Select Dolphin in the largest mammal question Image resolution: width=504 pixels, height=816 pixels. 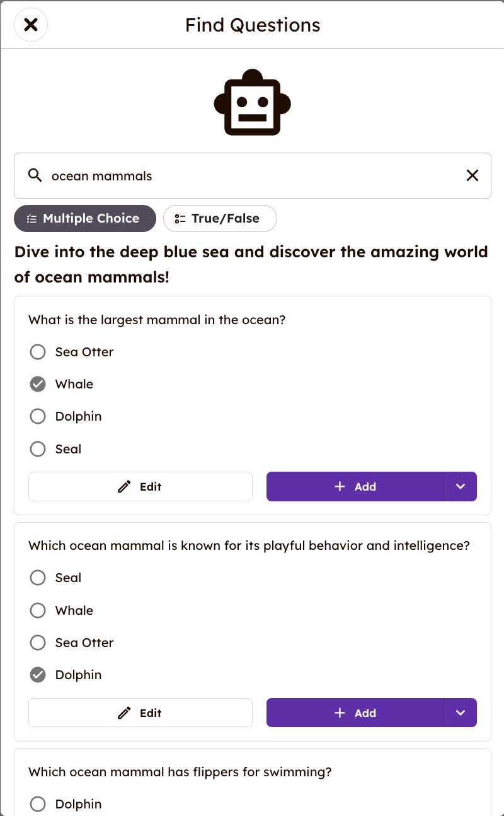38,416
